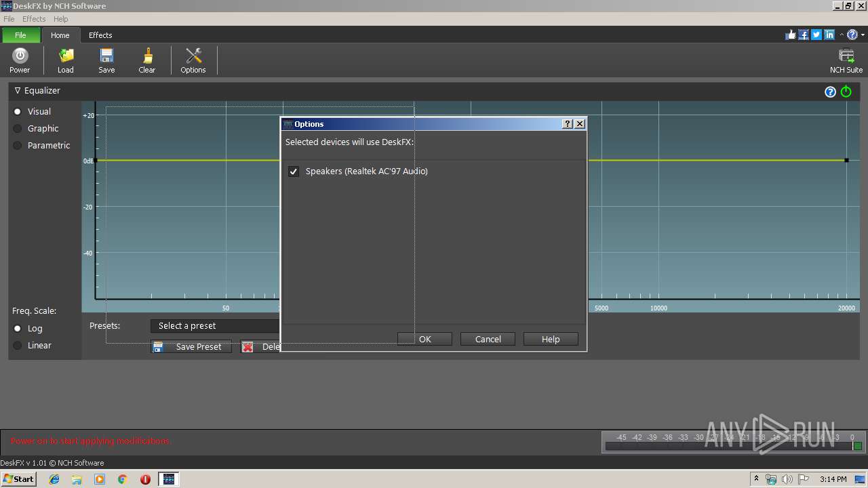Select Log frequency scale
The image size is (868, 488).
click(x=18, y=328)
